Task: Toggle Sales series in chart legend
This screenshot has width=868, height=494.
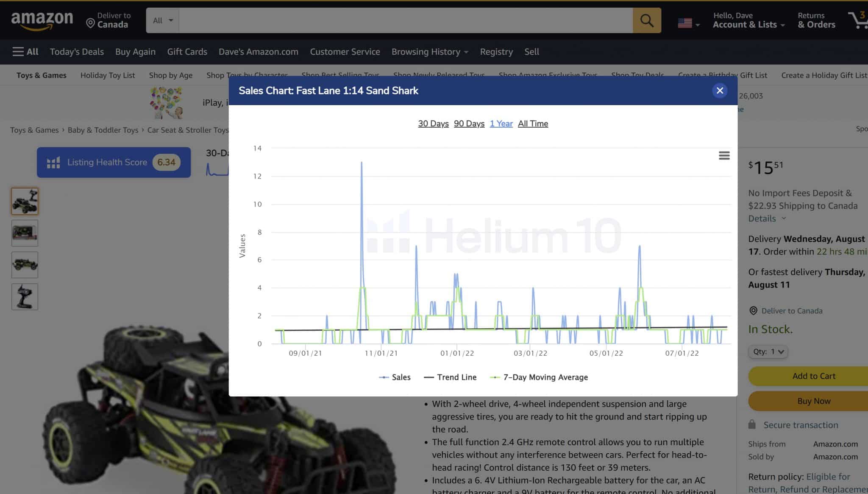Action: click(x=395, y=377)
